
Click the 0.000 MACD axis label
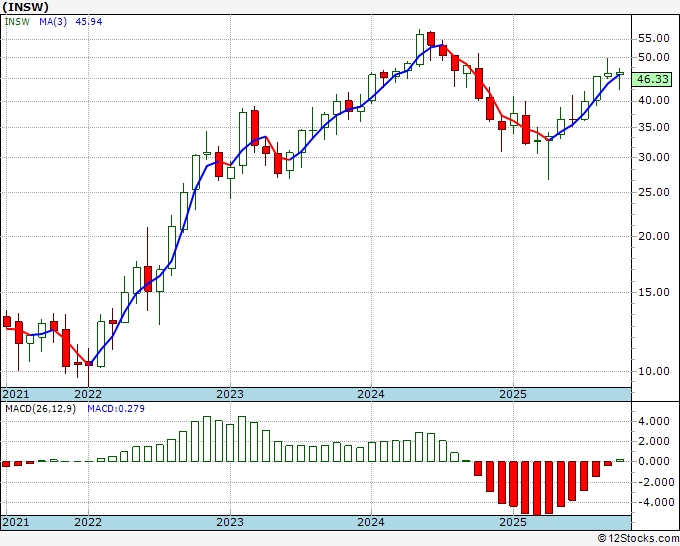point(656,461)
